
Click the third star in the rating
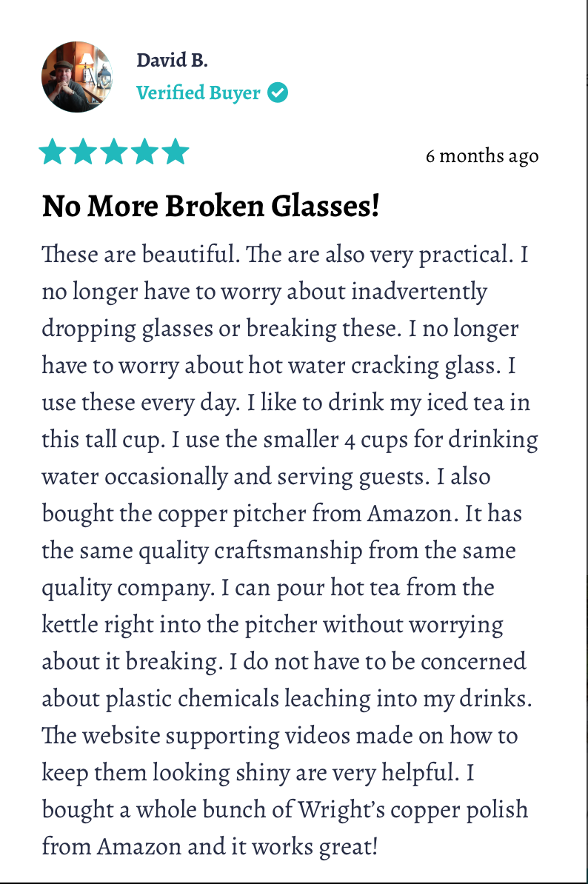coord(114,152)
